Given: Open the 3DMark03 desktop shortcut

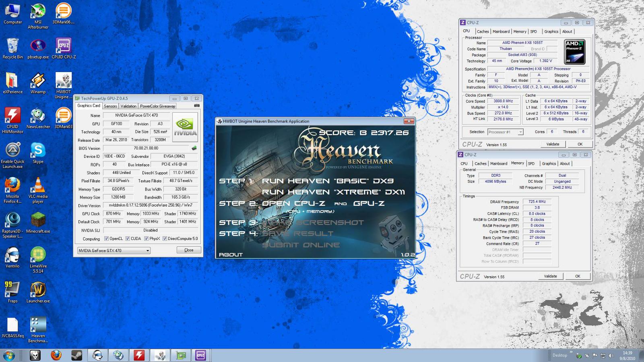Looking at the screenshot, I should coord(63,118).
